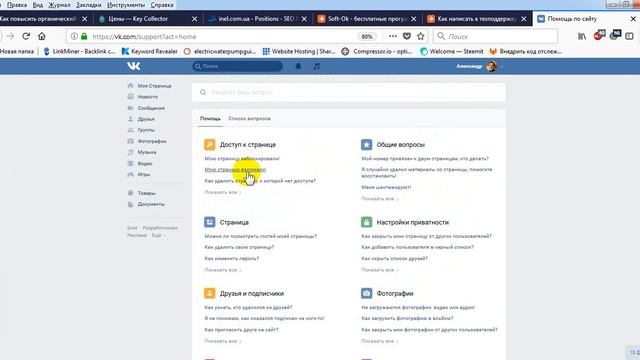Expand Показать все under Фотографии
Image resolution: width=640 pixels, height=360 pixels.
pos(380,341)
